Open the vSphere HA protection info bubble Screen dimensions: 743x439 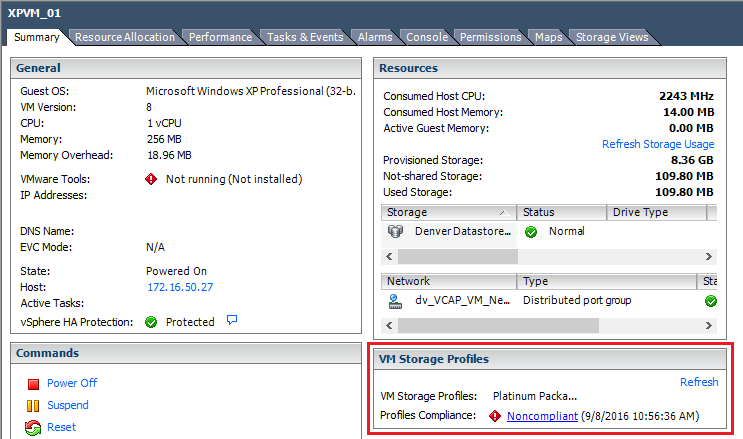(232, 320)
